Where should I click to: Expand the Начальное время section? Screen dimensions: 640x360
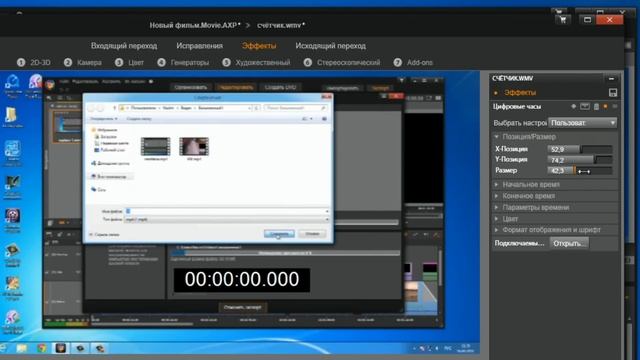click(497, 184)
